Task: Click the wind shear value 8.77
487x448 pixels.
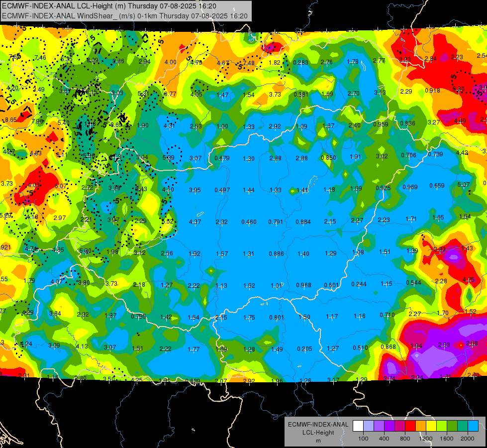Action: point(170,94)
